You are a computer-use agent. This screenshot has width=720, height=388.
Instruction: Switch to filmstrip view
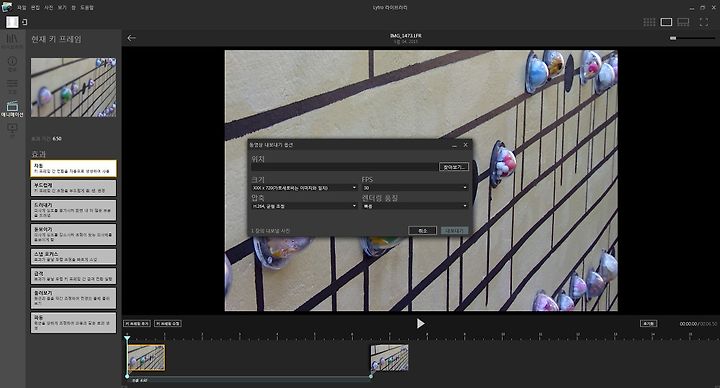[x=683, y=22]
